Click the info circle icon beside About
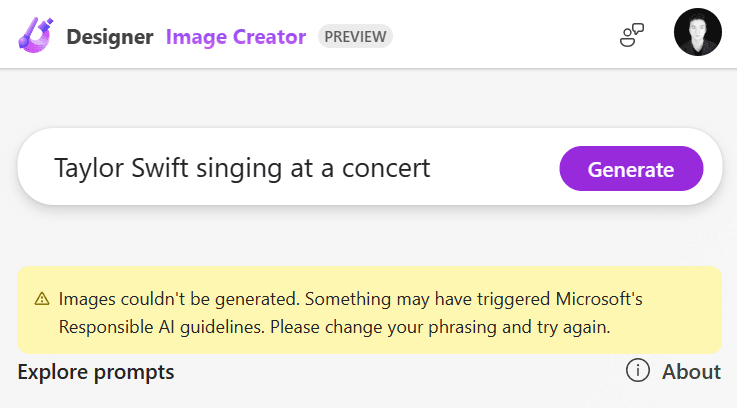The width and height of the screenshot is (737, 408). (638, 371)
